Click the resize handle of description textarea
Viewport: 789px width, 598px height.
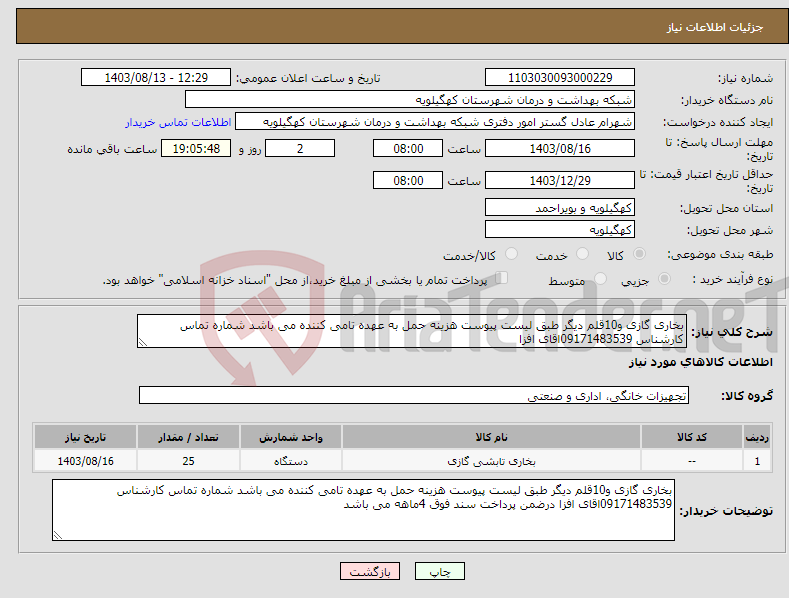143,343
